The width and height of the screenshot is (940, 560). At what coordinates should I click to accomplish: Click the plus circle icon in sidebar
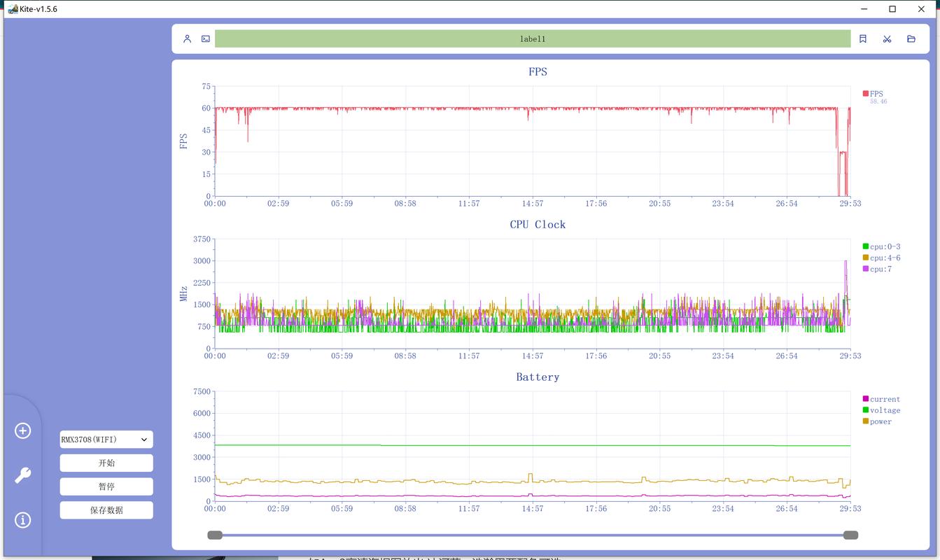click(23, 430)
